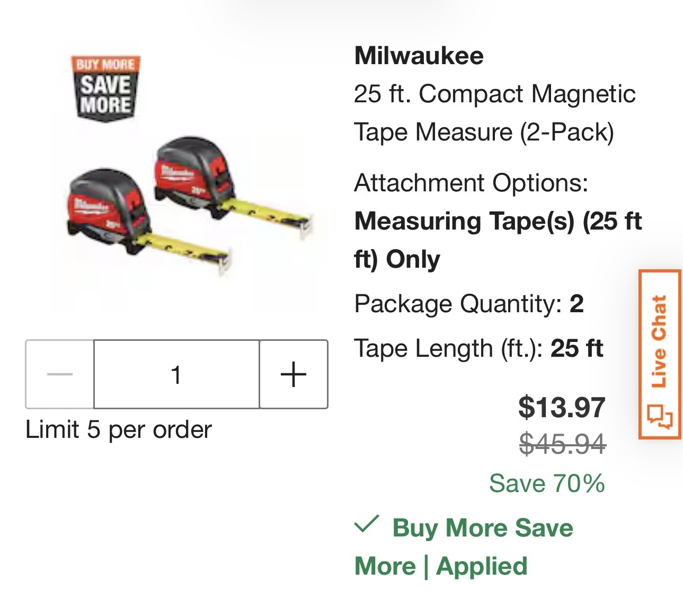The height and width of the screenshot is (616, 683).
Task: Click the Tape Length 25 ft line
Action: (x=478, y=348)
